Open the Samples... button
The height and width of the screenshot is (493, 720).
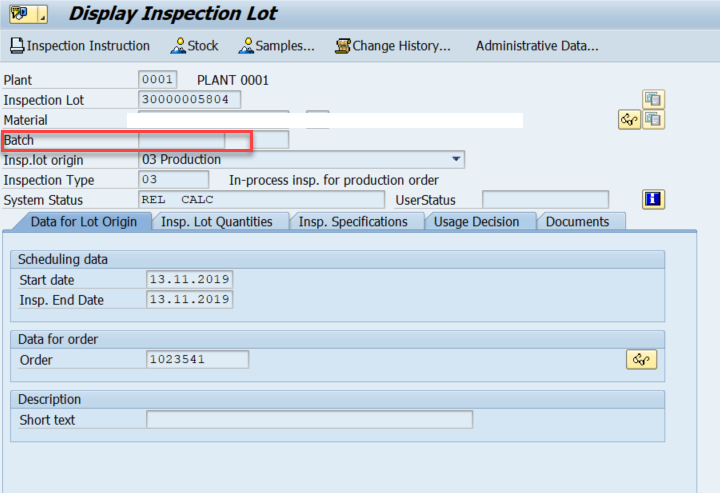276,45
